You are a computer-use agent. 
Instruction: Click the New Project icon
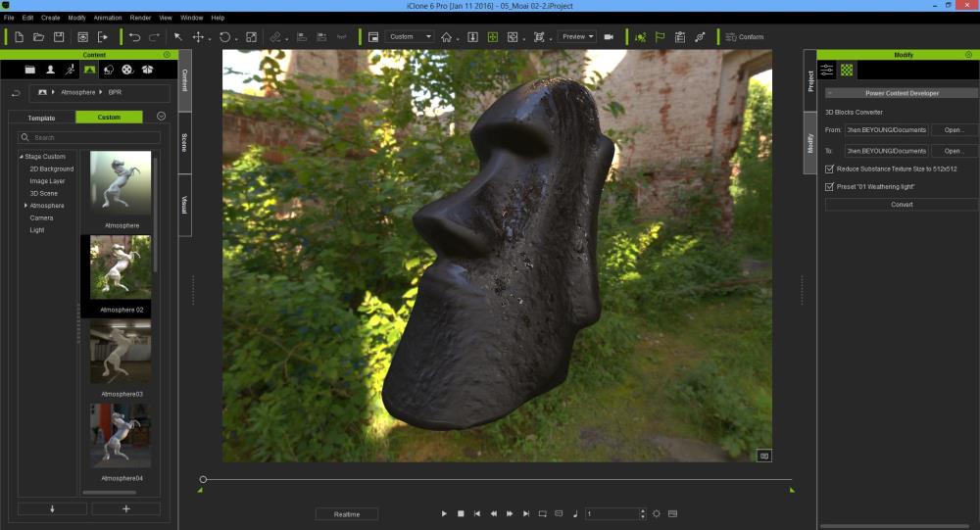tap(19, 37)
